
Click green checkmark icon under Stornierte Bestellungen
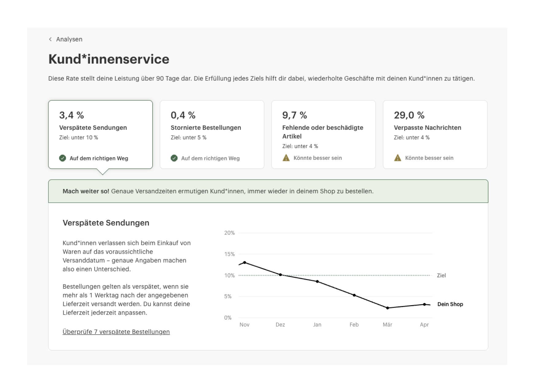pyautogui.click(x=174, y=158)
